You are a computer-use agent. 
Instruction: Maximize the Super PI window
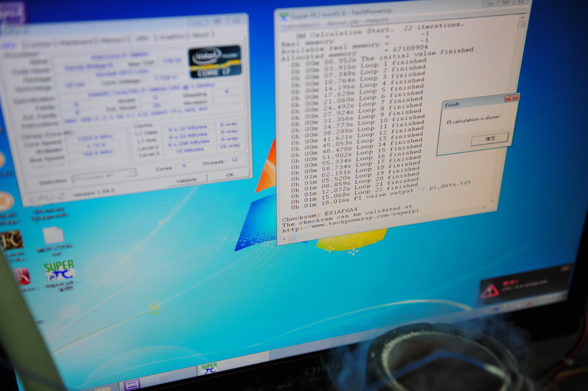click(507, 2)
